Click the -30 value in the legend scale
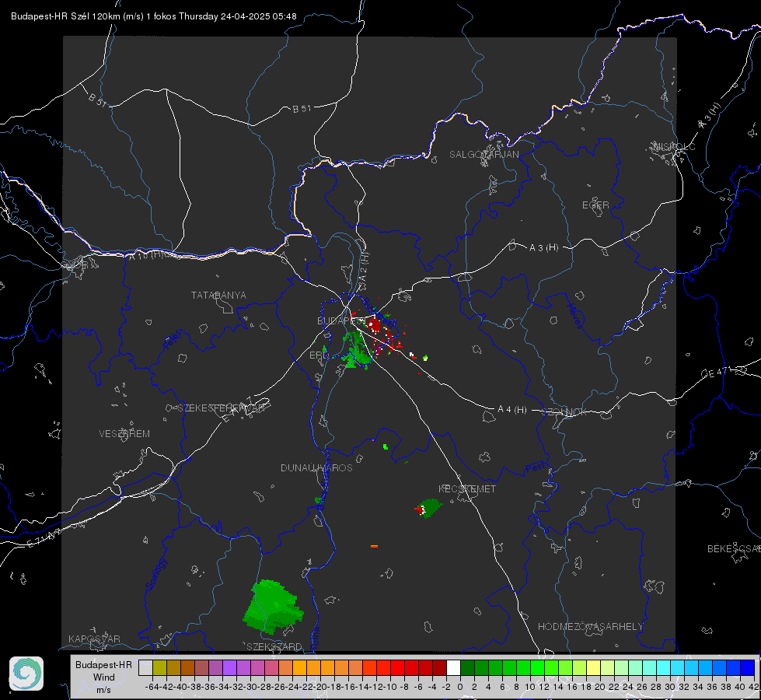Viewport: 761px width, 700px height. tap(251, 687)
